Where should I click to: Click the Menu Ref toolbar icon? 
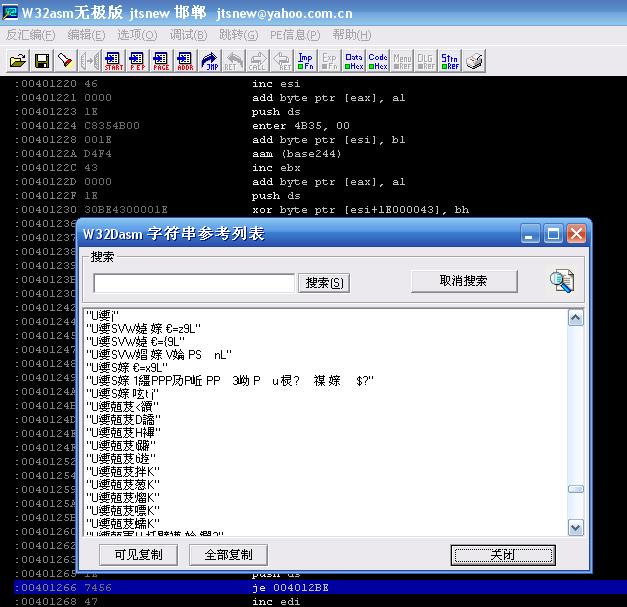402,61
